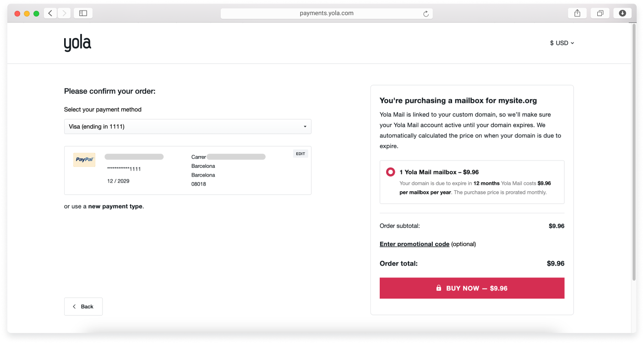Open the Safari share menu
644x344 pixels.
coord(577,13)
